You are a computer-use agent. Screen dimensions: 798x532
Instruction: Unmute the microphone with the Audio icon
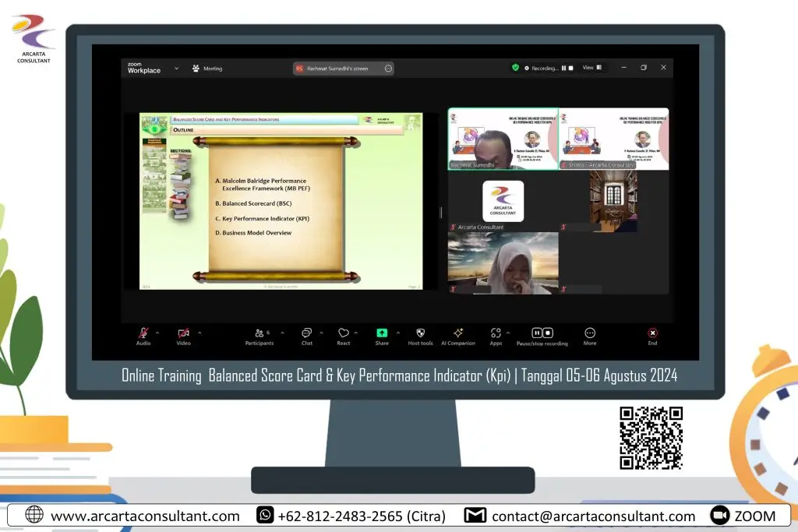(143, 333)
